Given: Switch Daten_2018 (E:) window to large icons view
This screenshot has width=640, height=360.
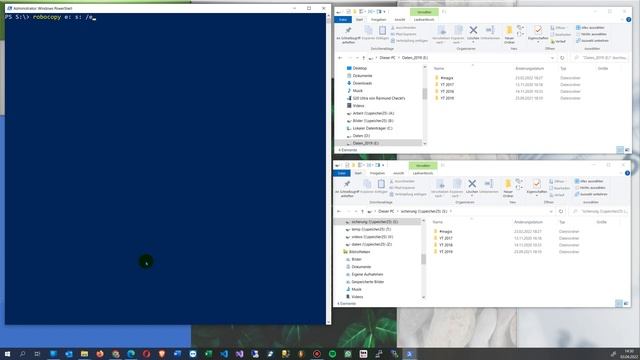Looking at the screenshot, I should [627, 150].
